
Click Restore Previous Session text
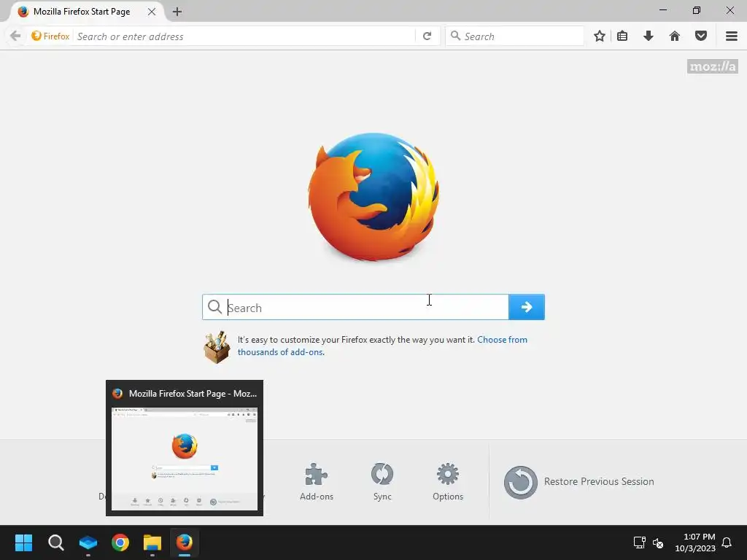point(599,481)
